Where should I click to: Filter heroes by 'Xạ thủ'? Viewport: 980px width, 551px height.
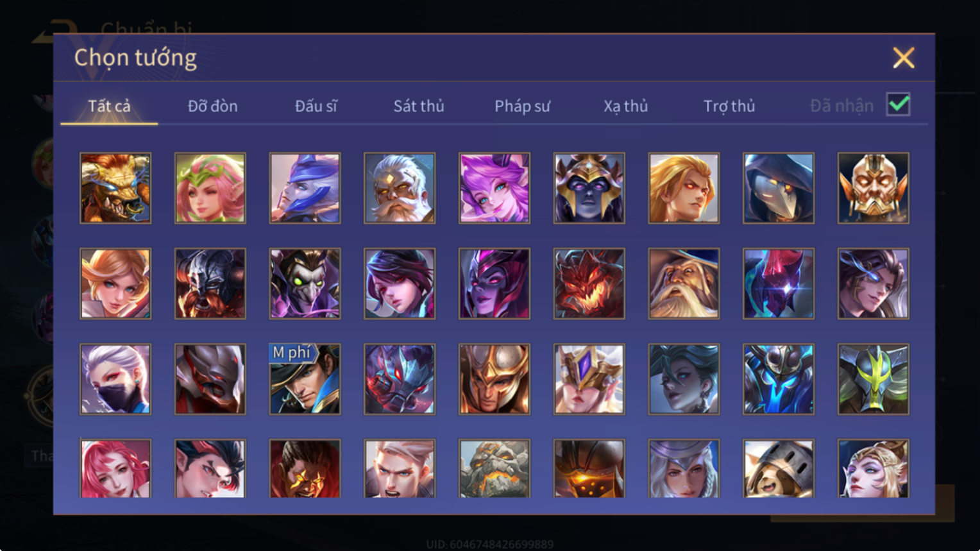coord(625,106)
